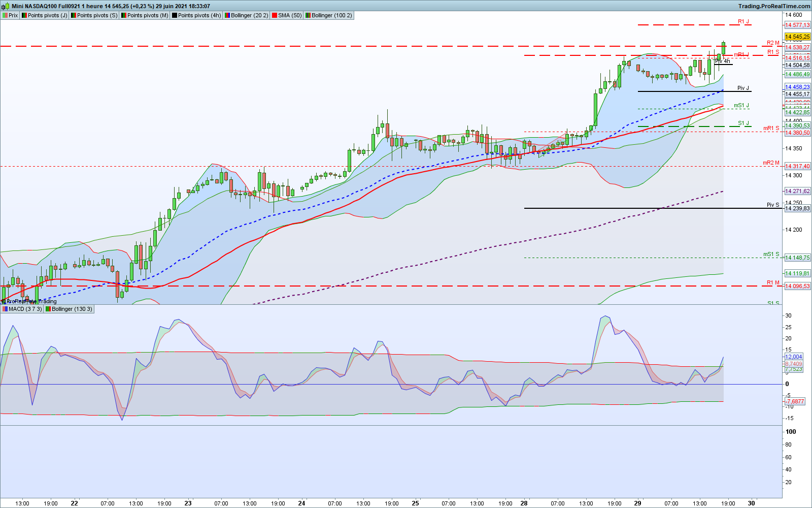Open the MACD (3 7 3) indicator label
The height and width of the screenshot is (508, 812).
tap(22, 309)
